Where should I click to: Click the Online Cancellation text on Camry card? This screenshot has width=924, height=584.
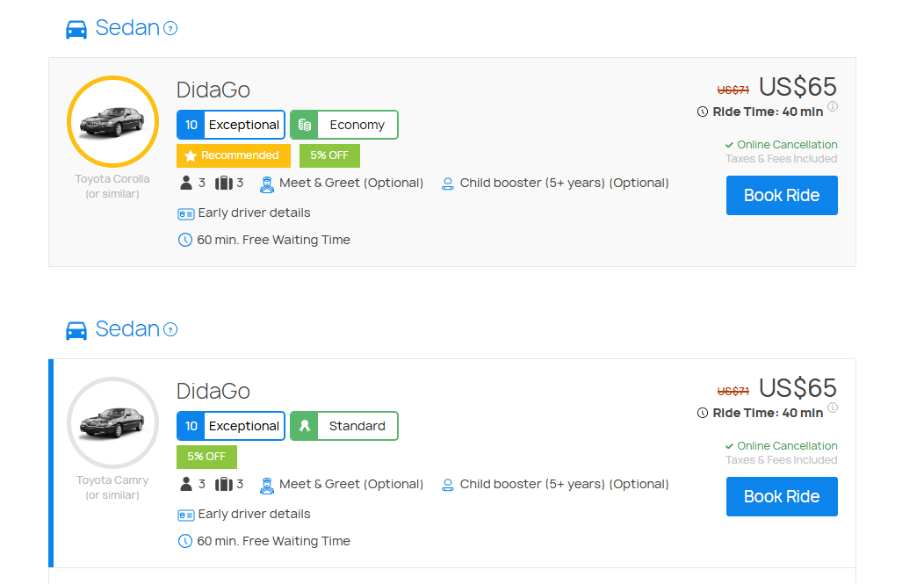pos(787,445)
